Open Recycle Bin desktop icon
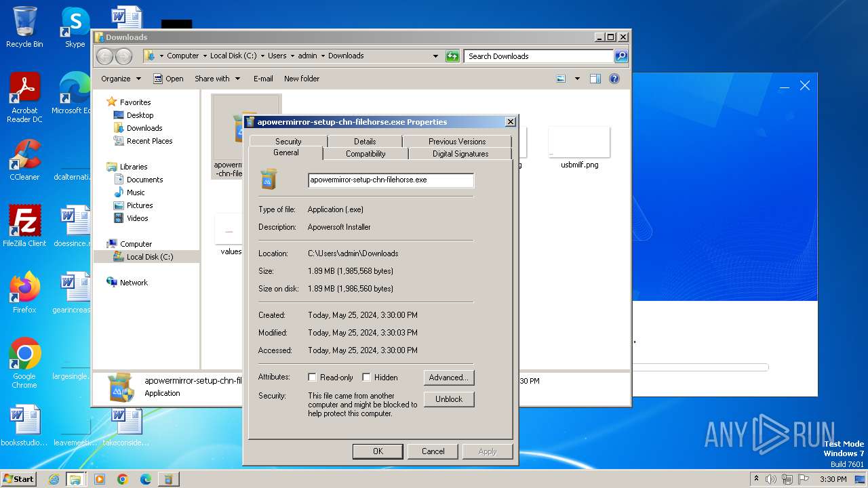868x488 pixels. [24, 27]
